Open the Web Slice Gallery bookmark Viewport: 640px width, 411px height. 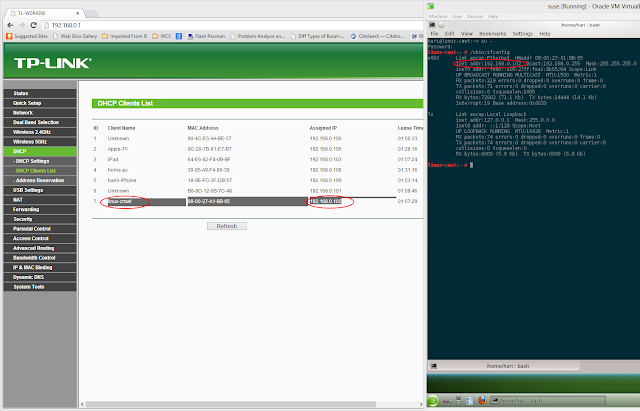(75, 36)
